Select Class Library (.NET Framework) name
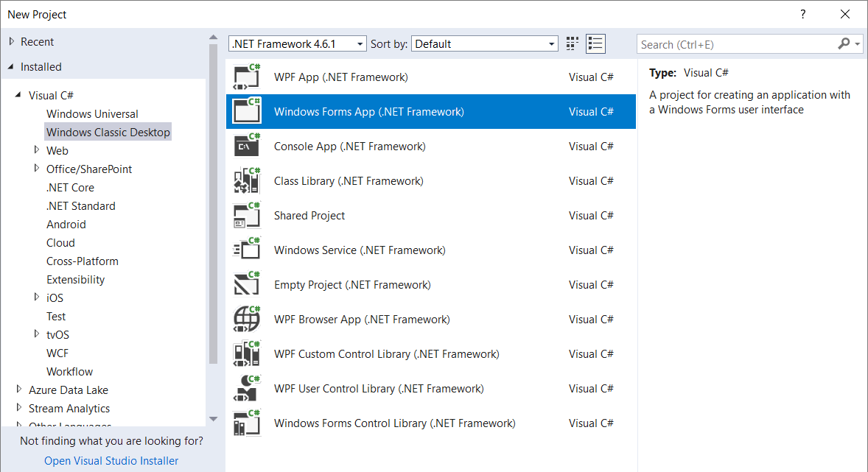Viewport: 868px width, 472px height. [349, 181]
